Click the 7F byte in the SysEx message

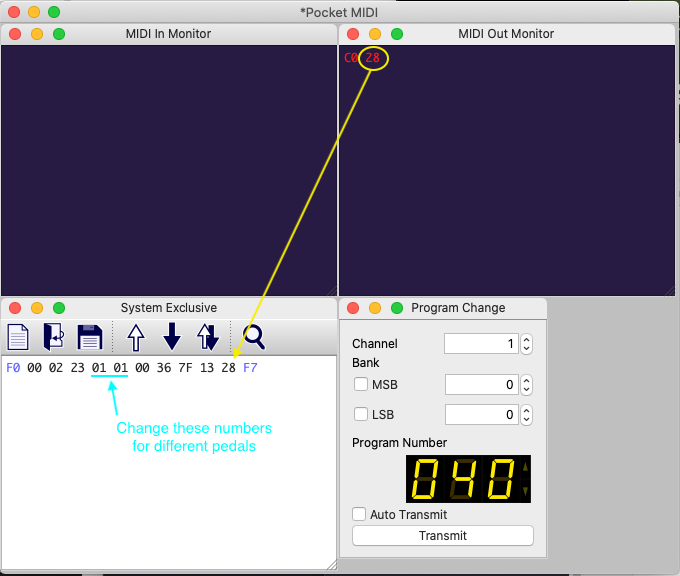point(185,368)
